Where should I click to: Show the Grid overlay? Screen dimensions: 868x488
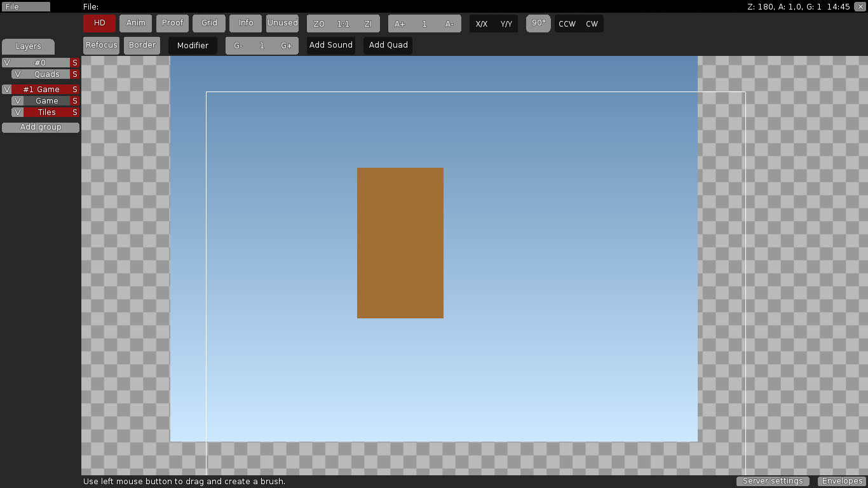pyautogui.click(x=208, y=23)
